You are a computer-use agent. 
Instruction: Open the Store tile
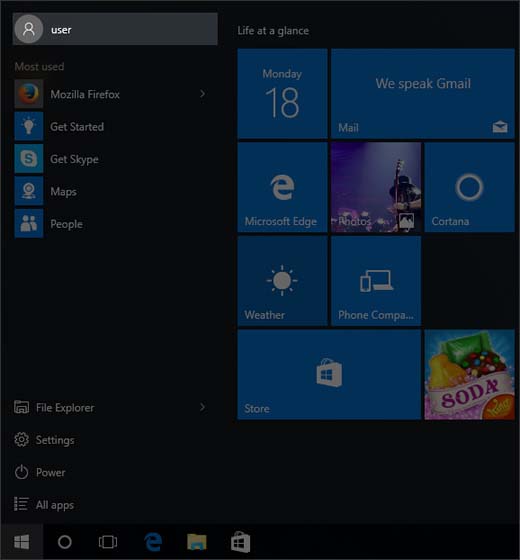click(329, 374)
